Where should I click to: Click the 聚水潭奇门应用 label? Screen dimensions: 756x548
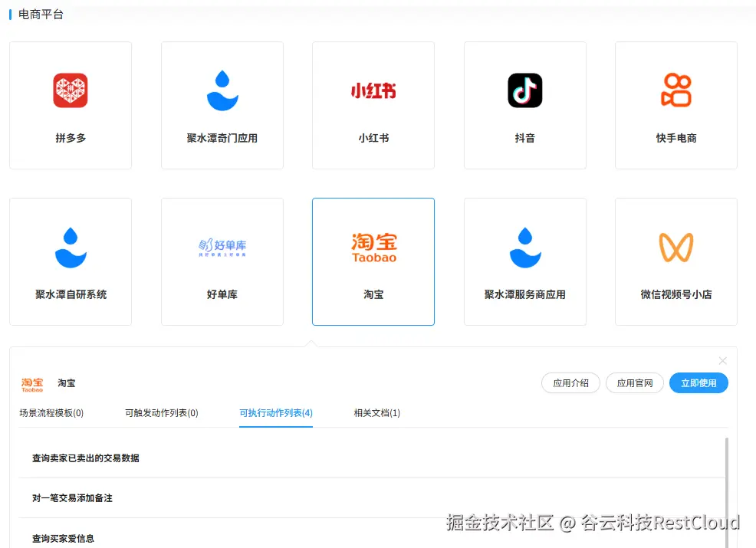[222, 138]
